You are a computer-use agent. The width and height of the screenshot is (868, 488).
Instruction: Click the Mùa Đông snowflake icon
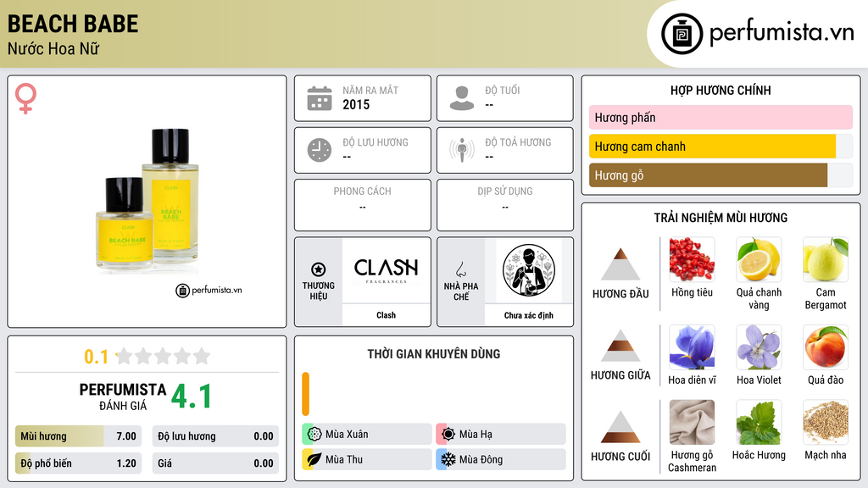pyautogui.click(x=448, y=459)
